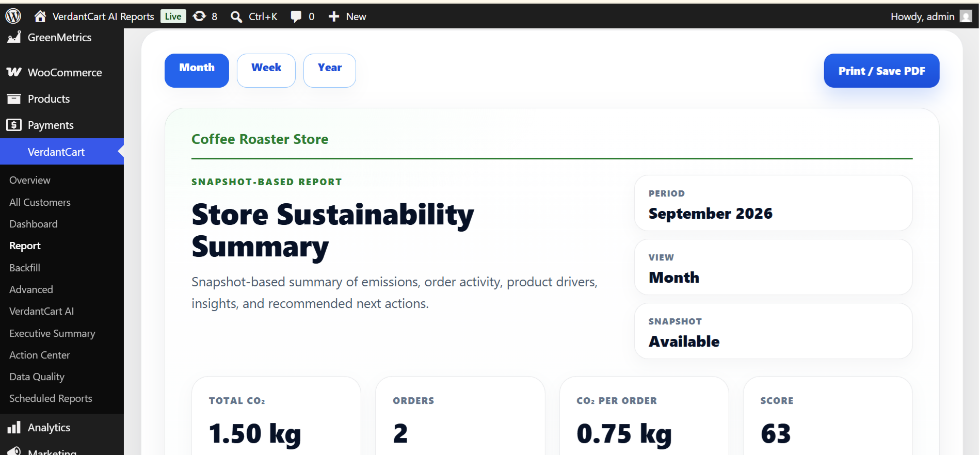Go to the Overview submenu page
The height and width of the screenshot is (455, 980).
click(x=30, y=180)
